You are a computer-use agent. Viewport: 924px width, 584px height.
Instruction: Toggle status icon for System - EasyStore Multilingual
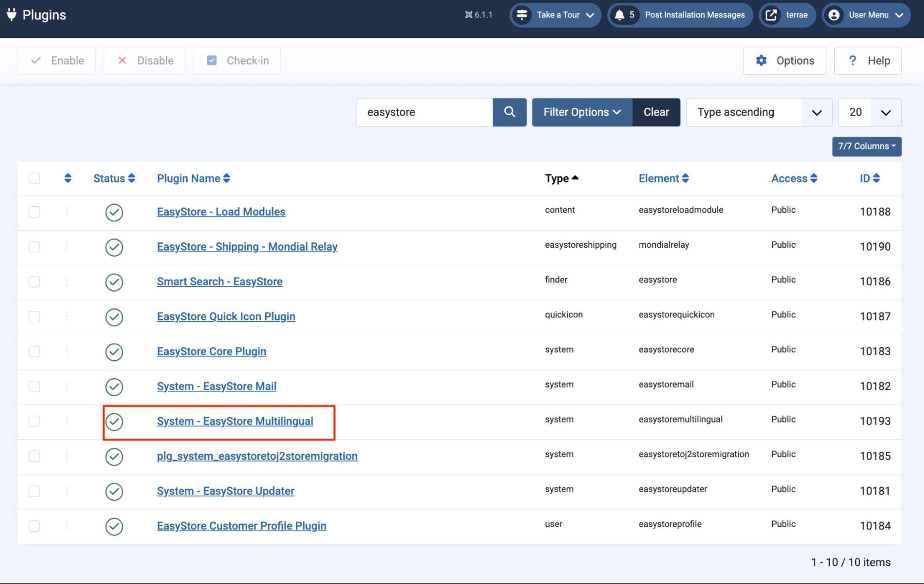pyautogui.click(x=114, y=422)
